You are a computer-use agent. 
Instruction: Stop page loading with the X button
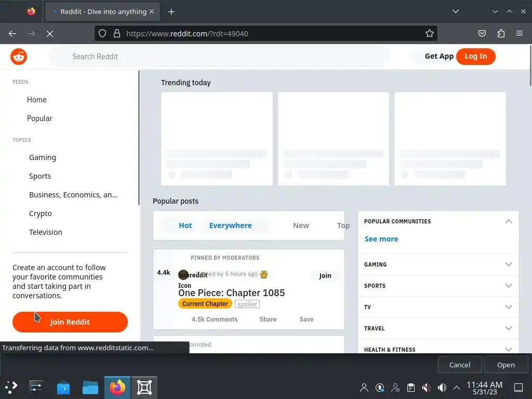pos(50,34)
